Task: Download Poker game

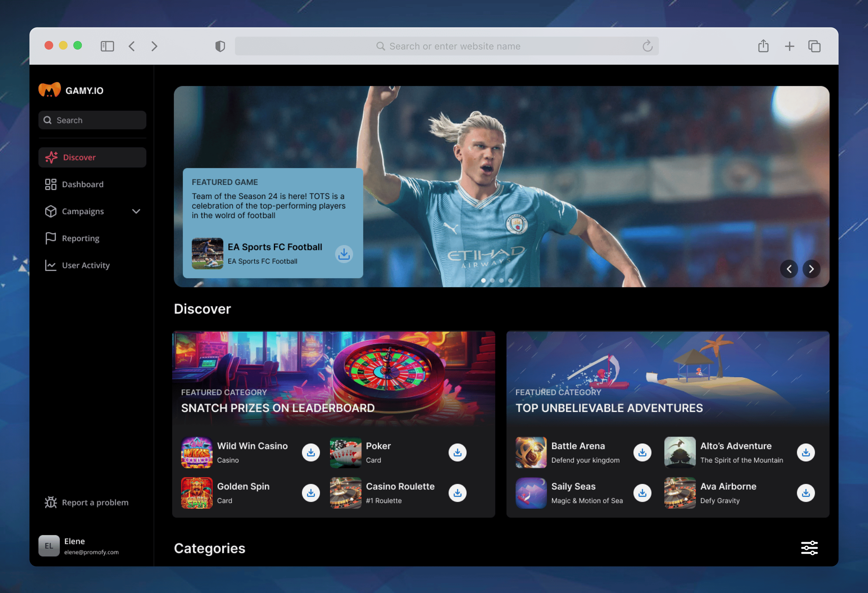Action: pyautogui.click(x=457, y=453)
